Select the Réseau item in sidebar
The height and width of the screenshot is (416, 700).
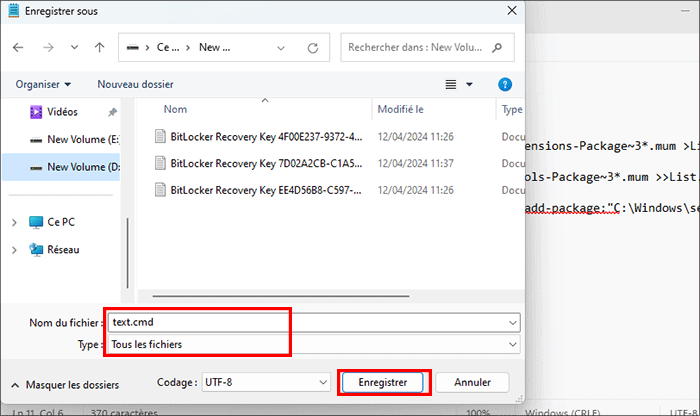tap(62, 249)
